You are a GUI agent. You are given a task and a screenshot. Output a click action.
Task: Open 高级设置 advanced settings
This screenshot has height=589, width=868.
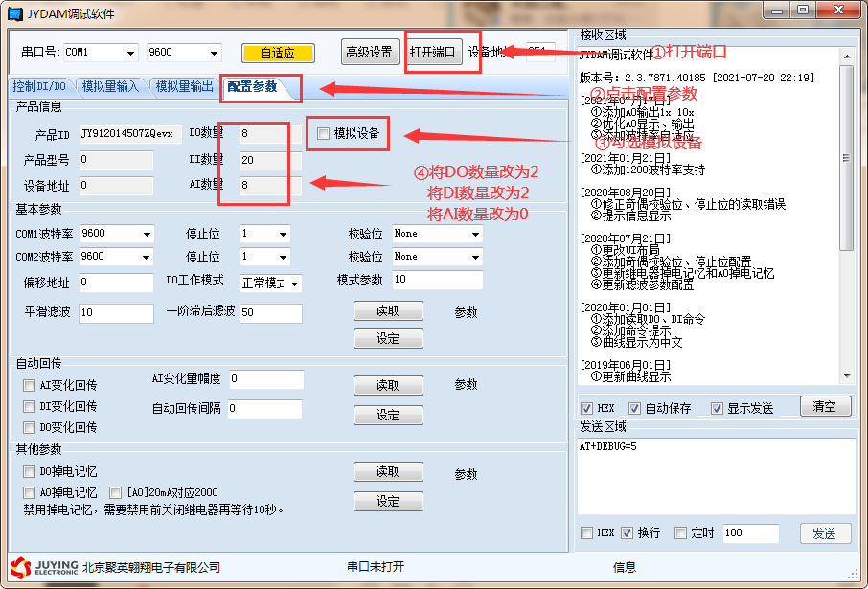click(x=370, y=52)
